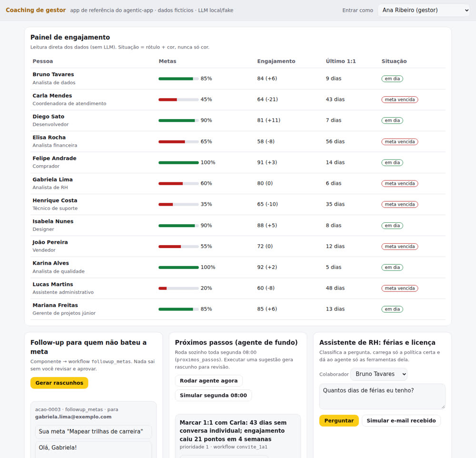Viewport: 476px width, 458px height.
Task: Click the 'Engajamento' column header
Action: (x=276, y=61)
